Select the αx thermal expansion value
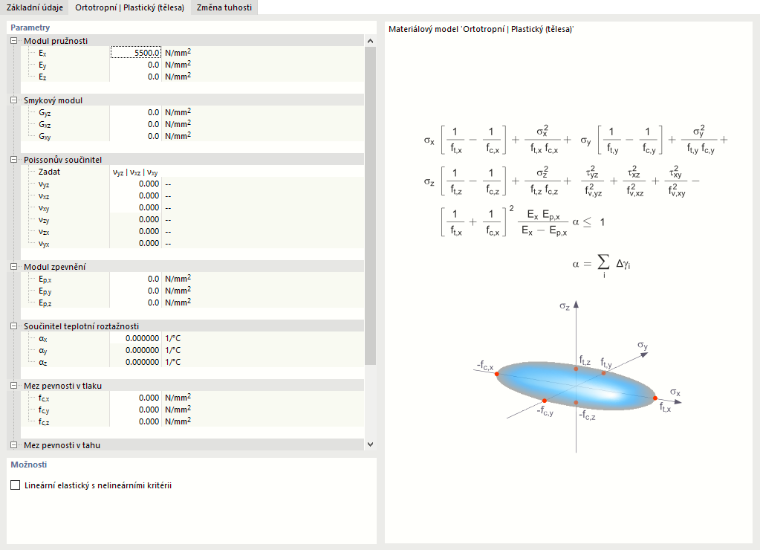The image size is (760, 550). (x=136, y=338)
